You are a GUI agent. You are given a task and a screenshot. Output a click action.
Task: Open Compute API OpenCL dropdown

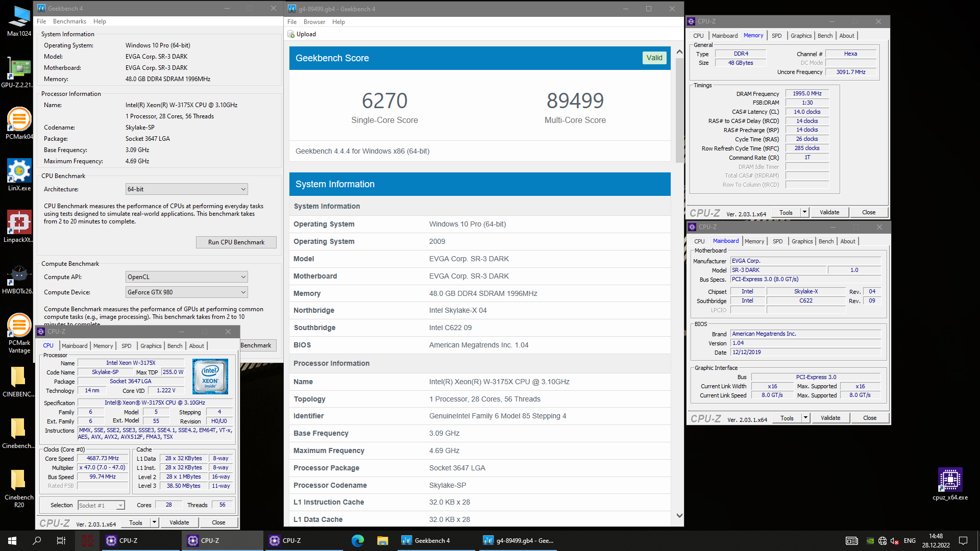coord(187,277)
